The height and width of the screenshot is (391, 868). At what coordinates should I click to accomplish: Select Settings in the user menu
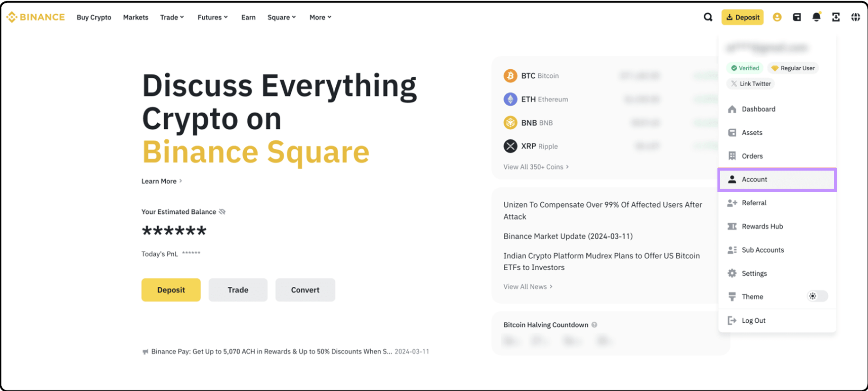777,273
